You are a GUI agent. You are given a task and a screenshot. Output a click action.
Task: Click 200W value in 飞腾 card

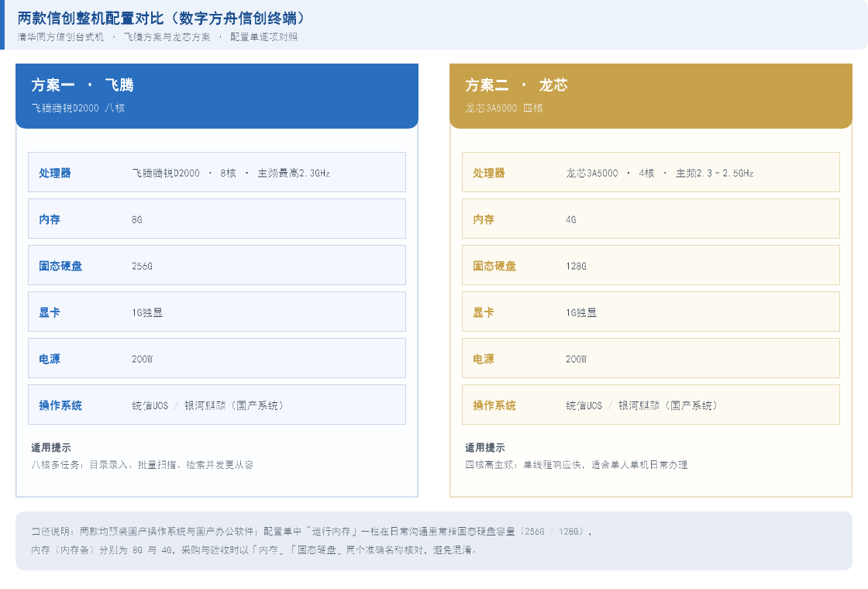143,360
